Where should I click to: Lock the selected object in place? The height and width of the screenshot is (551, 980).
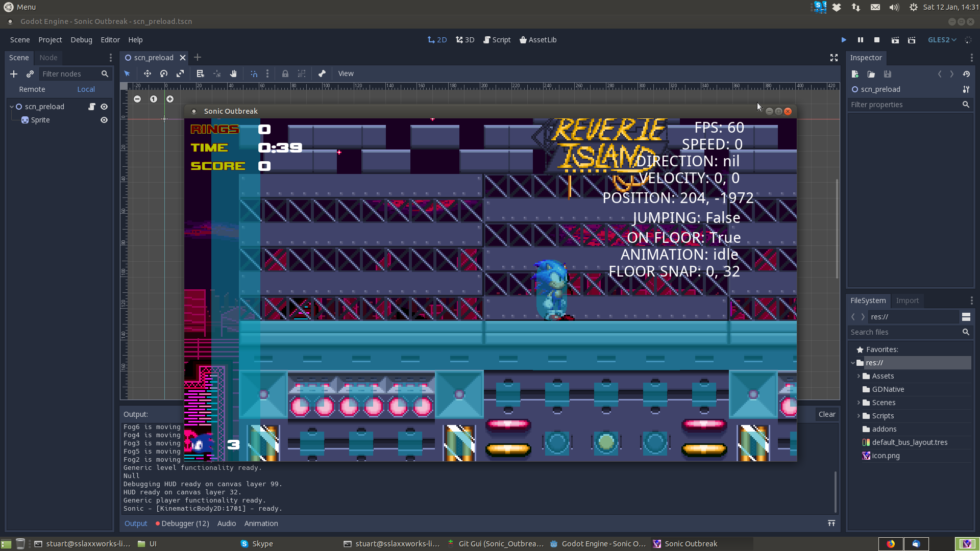285,73
